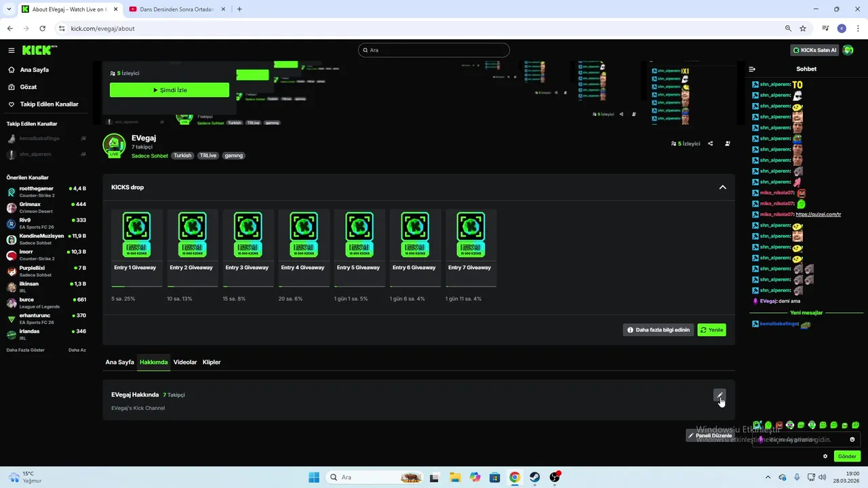This screenshot has width=868, height=488.
Task: Open File Explorer from taskbar
Action: (x=454, y=477)
